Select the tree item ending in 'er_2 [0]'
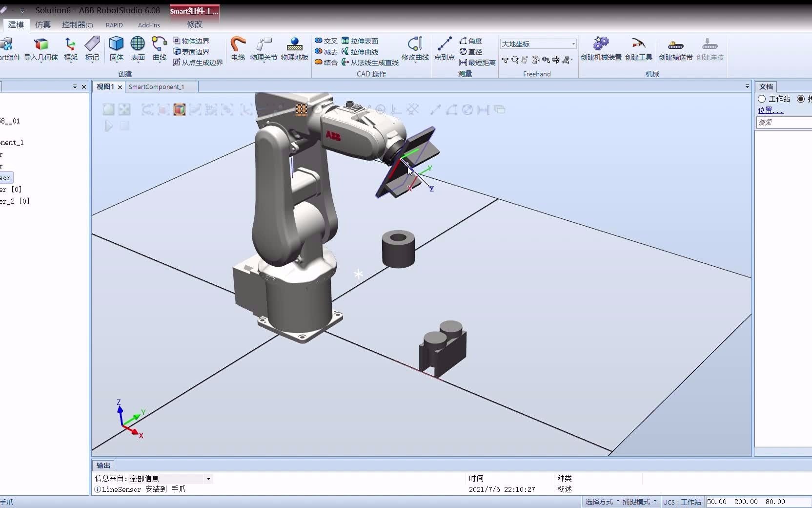The width and height of the screenshot is (812, 508). (x=15, y=201)
